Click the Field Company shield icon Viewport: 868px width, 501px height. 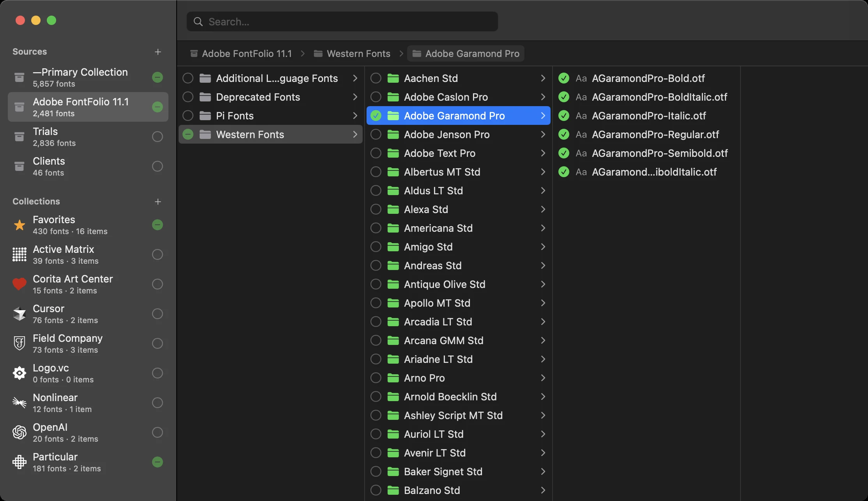pyautogui.click(x=19, y=344)
